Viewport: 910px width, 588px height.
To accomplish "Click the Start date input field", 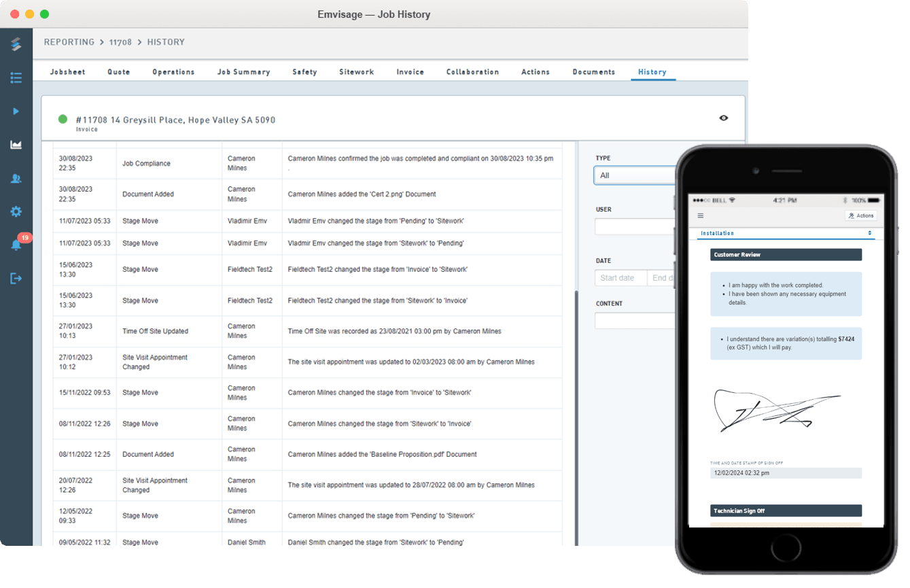I will tap(620, 278).
